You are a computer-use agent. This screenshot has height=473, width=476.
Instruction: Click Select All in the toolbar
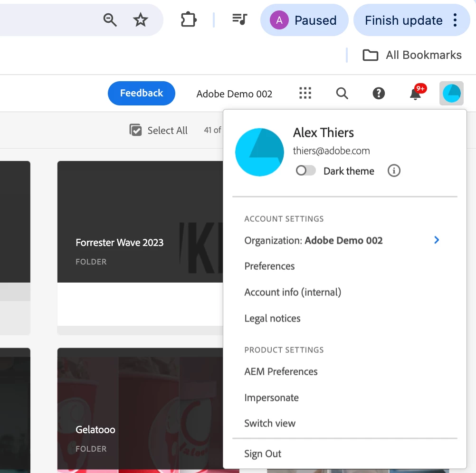click(159, 130)
